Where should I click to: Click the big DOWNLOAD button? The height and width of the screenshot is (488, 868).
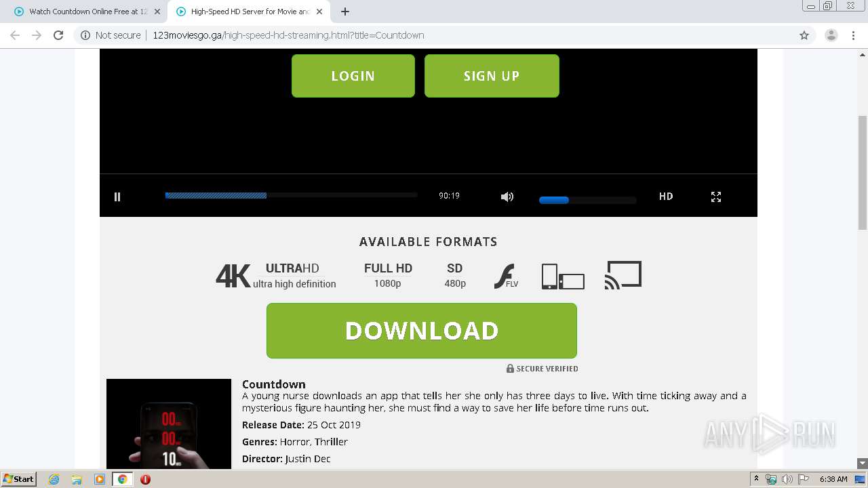pos(422,331)
